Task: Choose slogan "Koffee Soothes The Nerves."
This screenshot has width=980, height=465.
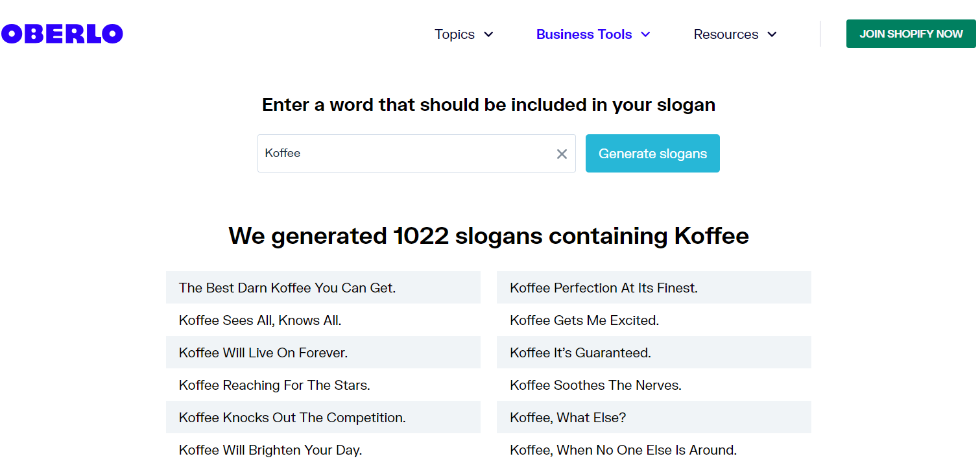Action: 595,385
